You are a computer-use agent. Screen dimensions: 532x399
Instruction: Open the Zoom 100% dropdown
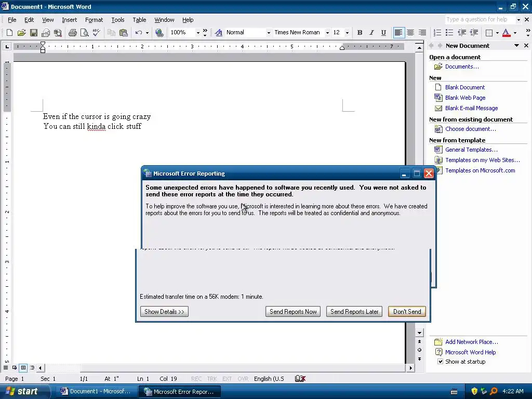pos(198,33)
